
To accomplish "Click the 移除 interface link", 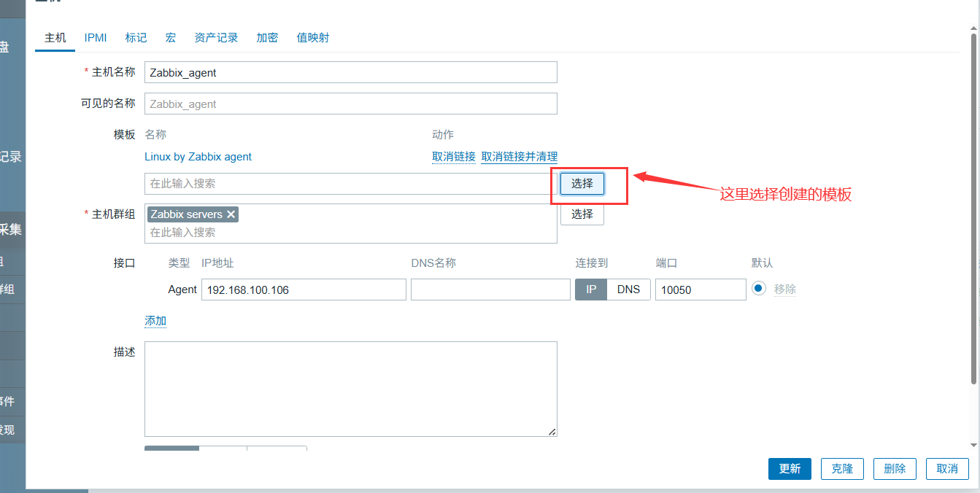I will pos(785,289).
